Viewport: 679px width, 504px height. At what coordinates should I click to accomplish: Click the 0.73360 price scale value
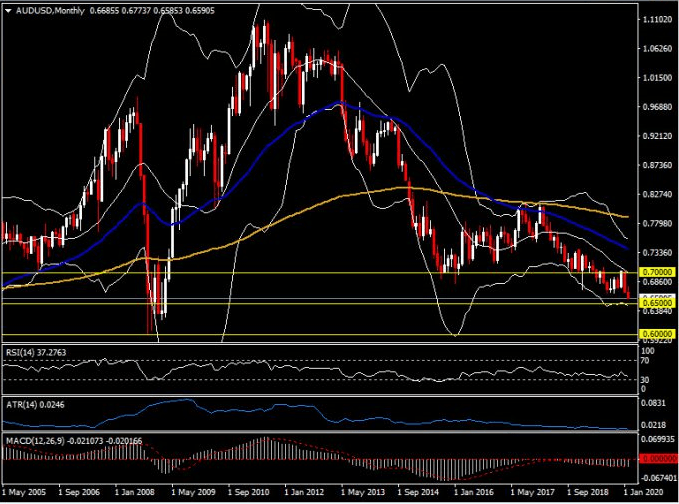[x=657, y=252]
